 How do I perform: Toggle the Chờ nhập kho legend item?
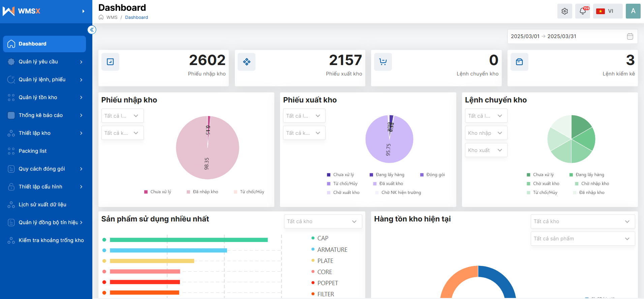[592, 184]
